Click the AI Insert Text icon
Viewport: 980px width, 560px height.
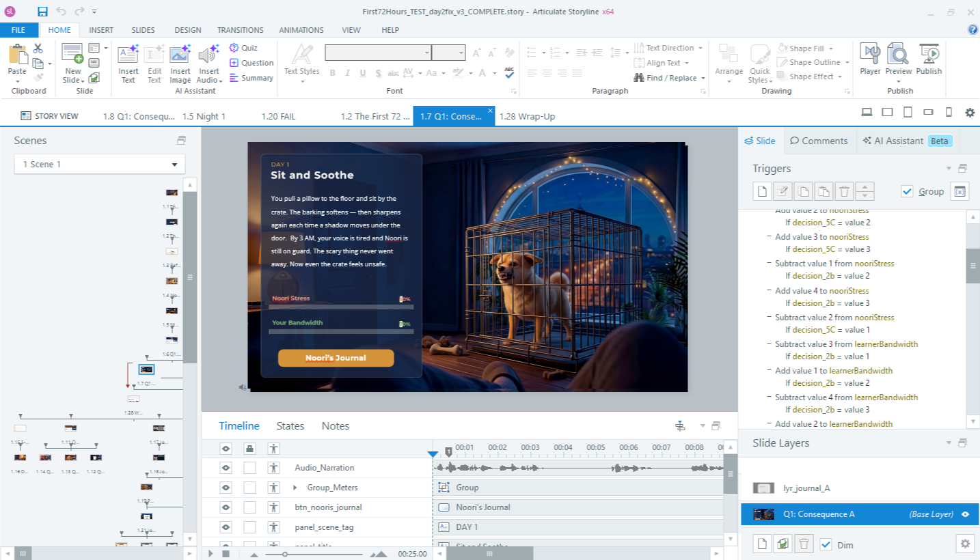[x=128, y=54]
